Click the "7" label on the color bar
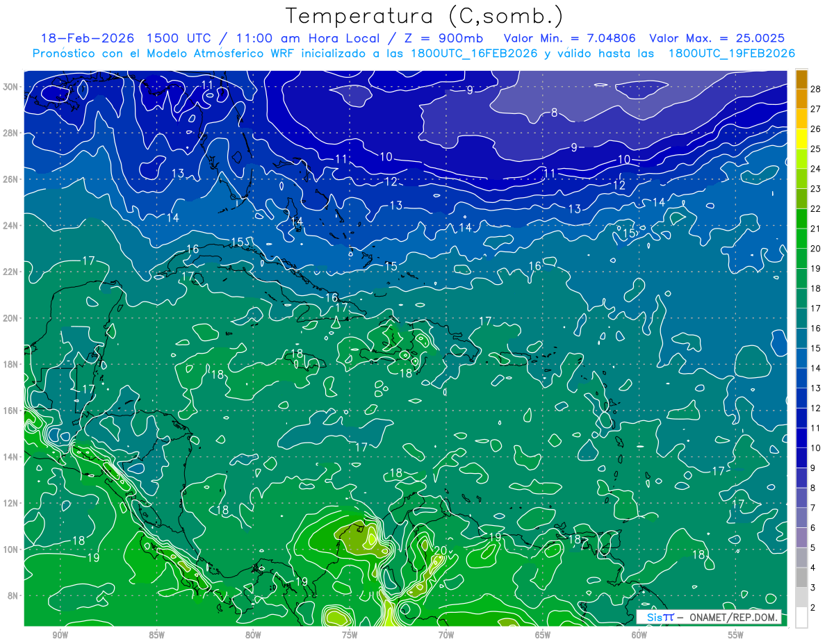Image resolution: width=834 pixels, height=644 pixels. click(x=813, y=509)
